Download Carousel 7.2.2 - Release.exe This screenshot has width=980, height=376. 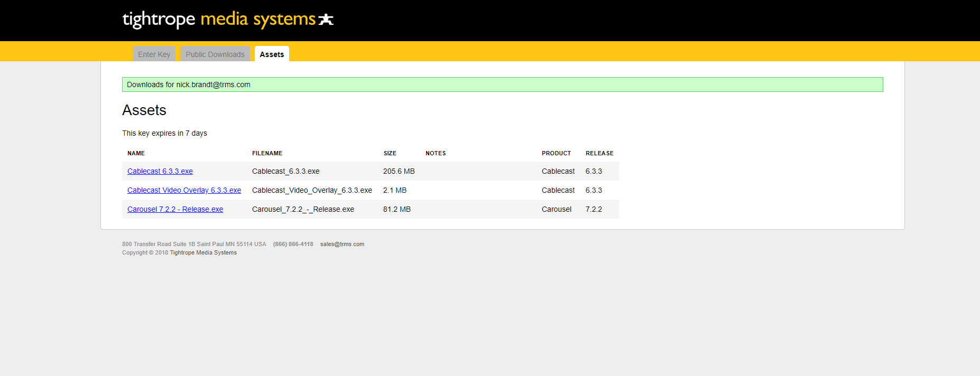[x=175, y=209]
